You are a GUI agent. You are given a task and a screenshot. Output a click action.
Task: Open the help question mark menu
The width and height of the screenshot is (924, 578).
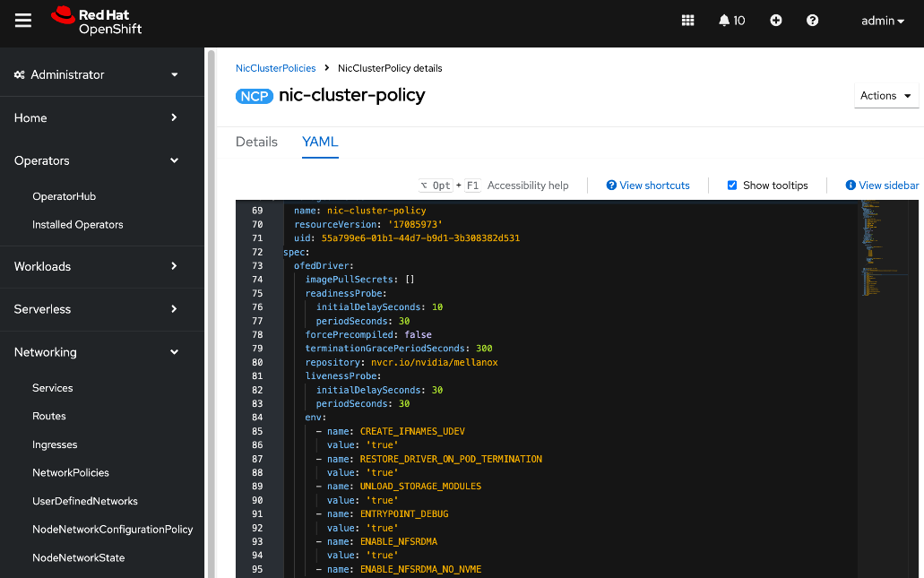[812, 21]
